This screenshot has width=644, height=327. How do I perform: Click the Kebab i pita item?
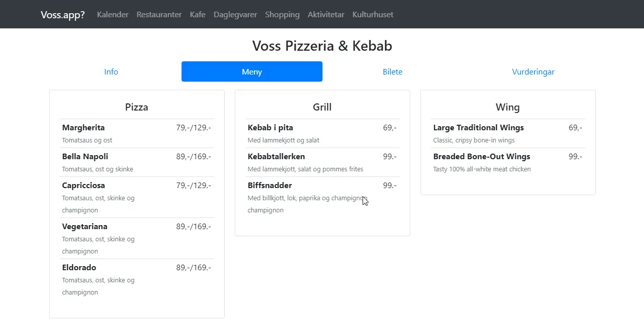pos(270,128)
